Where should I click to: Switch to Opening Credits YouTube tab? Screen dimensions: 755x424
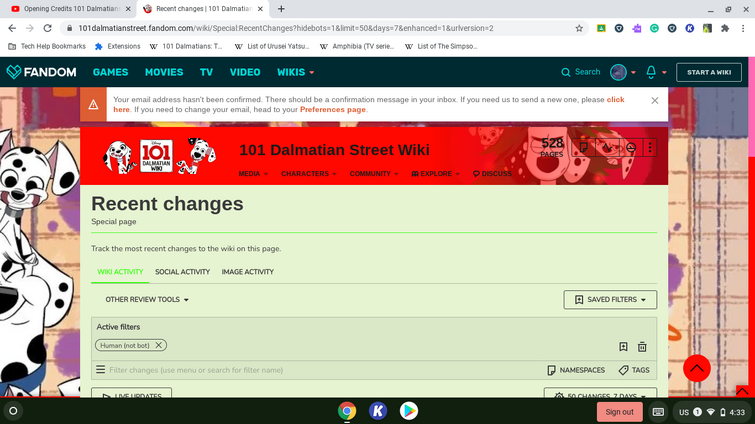coord(71,9)
